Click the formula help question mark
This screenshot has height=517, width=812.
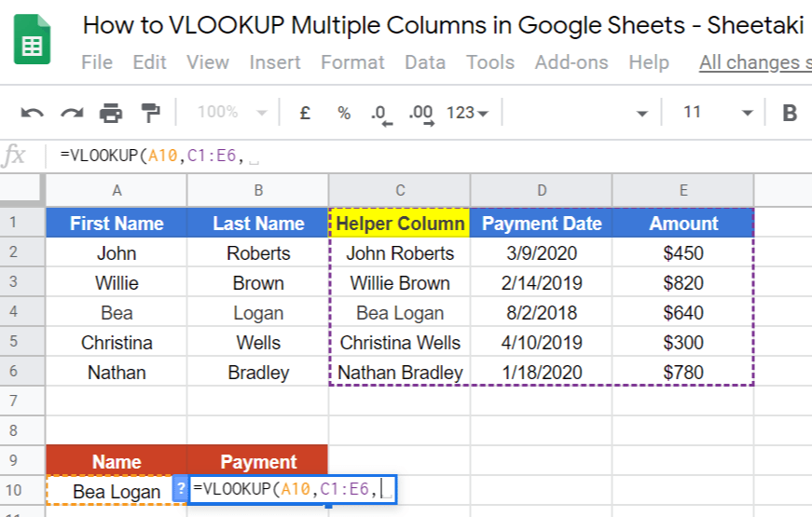click(x=180, y=488)
